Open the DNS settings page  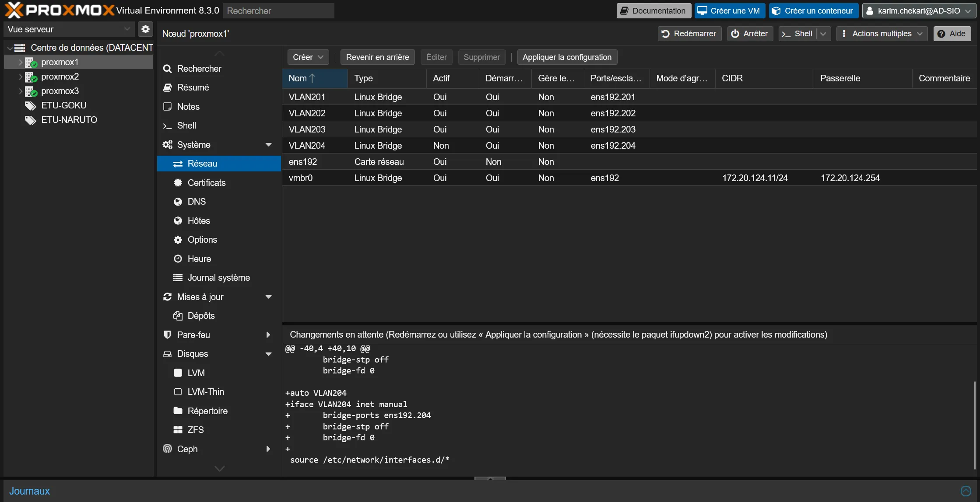pyautogui.click(x=197, y=202)
